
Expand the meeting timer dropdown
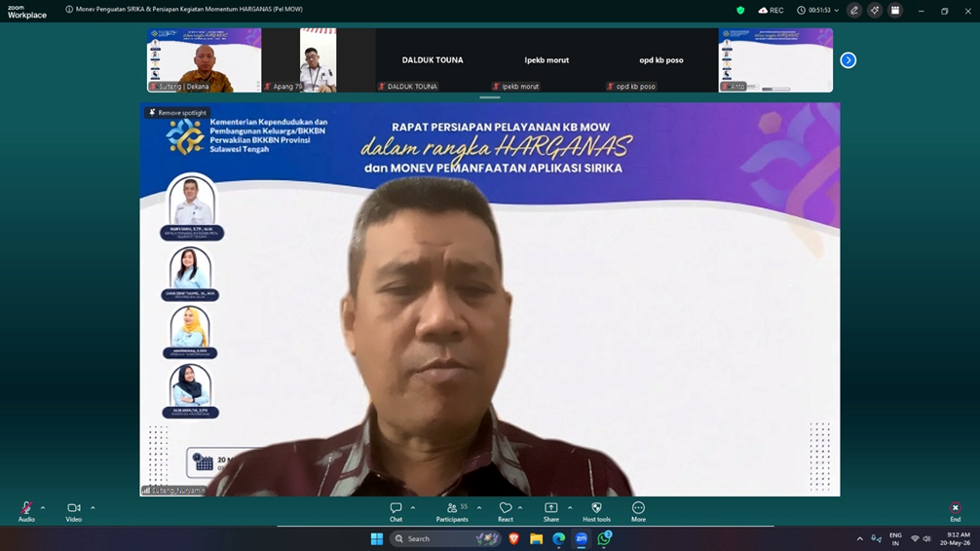(836, 10)
